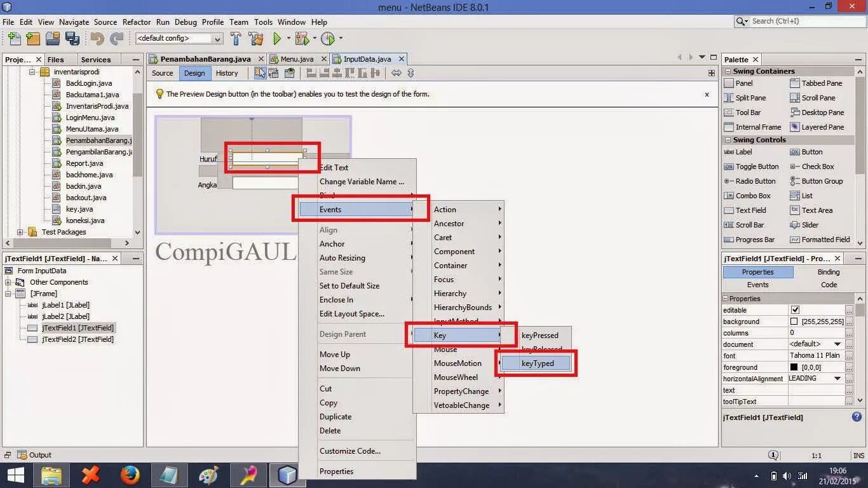The image size is (868, 488).
Task: Click the Clean and Build icon
Action: (x=255, y=39)
